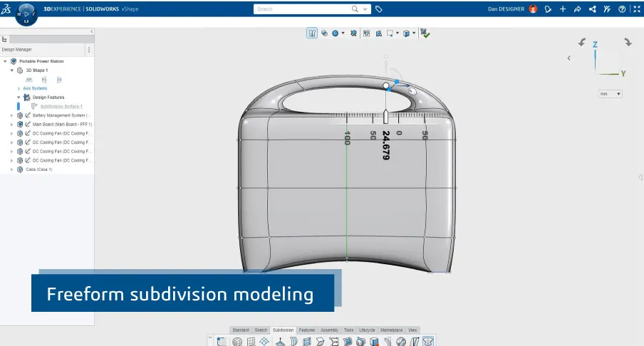This screenshot has height=346, width=644.
Task: Select Case (Case.1) in the tree
Action: coord(39,169)
